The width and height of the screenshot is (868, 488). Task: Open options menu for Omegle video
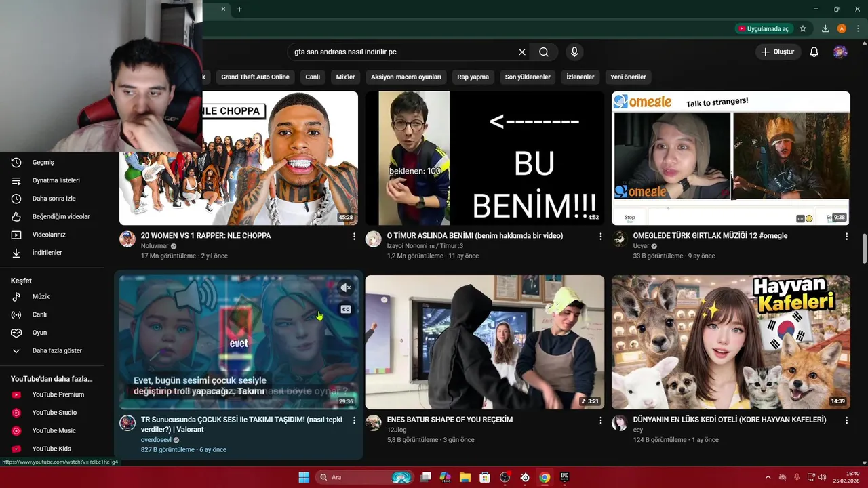coord(846,237)
